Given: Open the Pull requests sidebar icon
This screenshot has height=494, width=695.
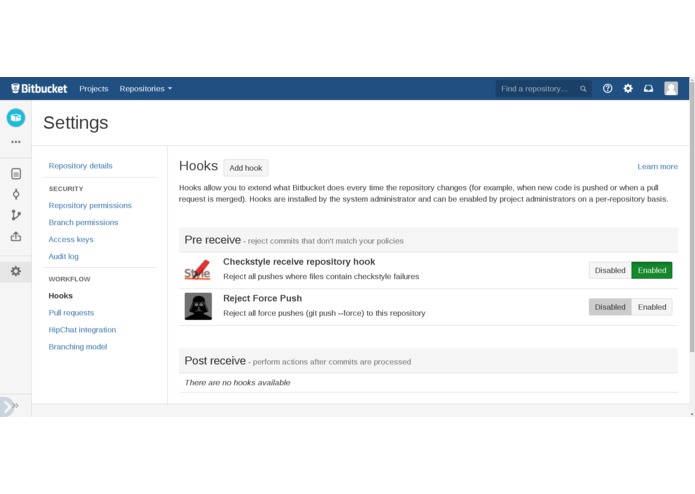Looking at the screenshot, I should (16, 236).
